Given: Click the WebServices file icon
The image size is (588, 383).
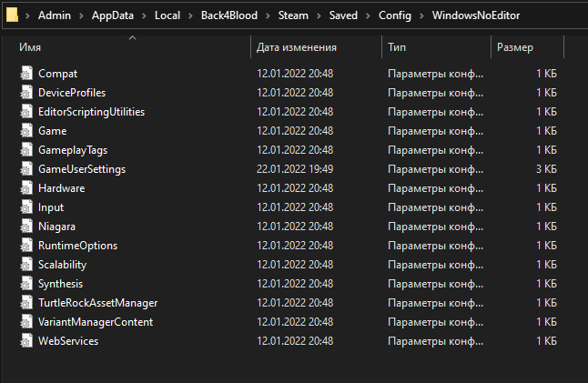Looking at the screenshot, I should point(25,340).
